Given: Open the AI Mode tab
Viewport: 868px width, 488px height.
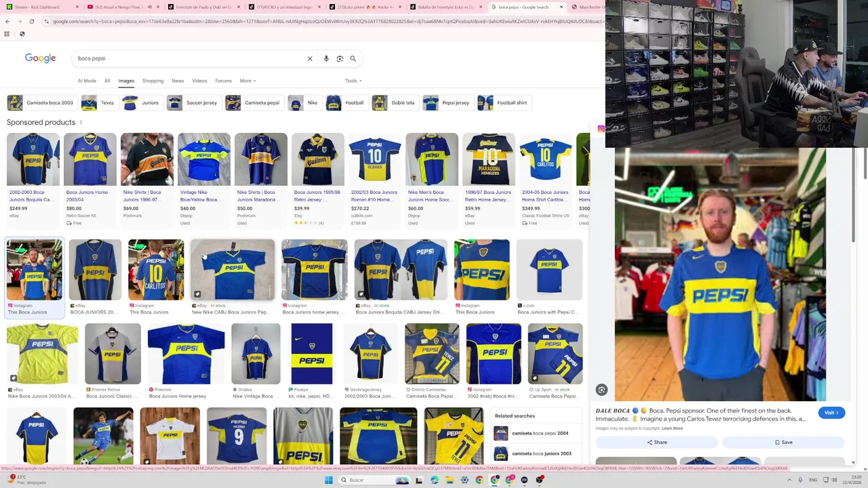Looking at the screenshot, I should coord(87,81).
